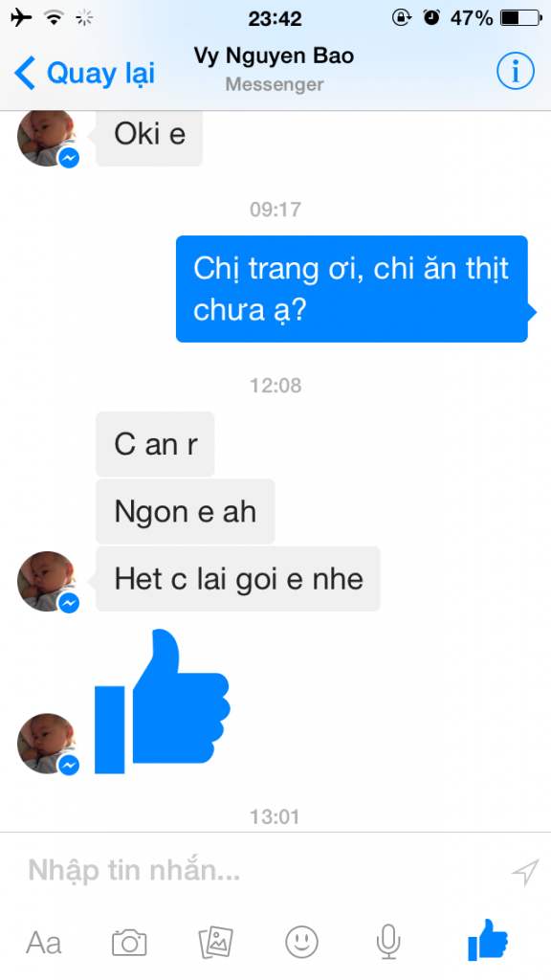The height and width of the screenshot is (980, 551).
Task: Focus the Nhập tin nhắn message field
Action: [262, 871]
